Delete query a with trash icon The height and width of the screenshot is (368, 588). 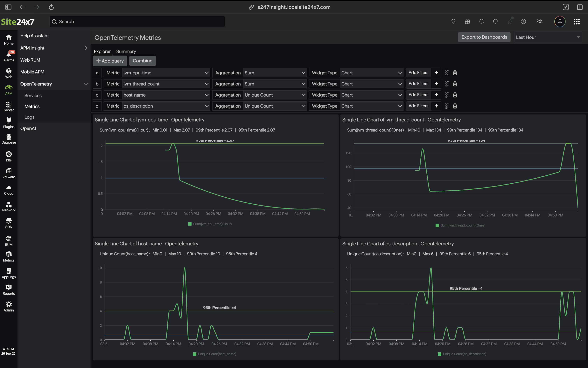pos(455,73)
